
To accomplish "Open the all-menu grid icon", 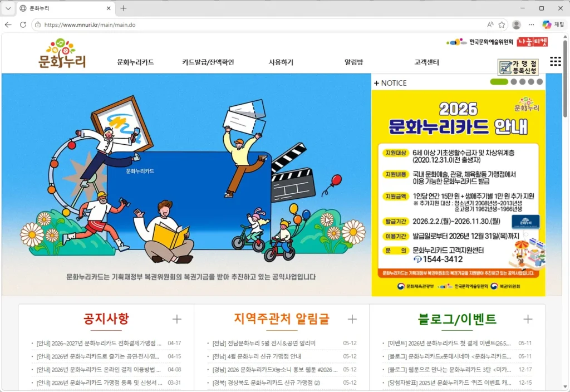I will click(555, 61).
